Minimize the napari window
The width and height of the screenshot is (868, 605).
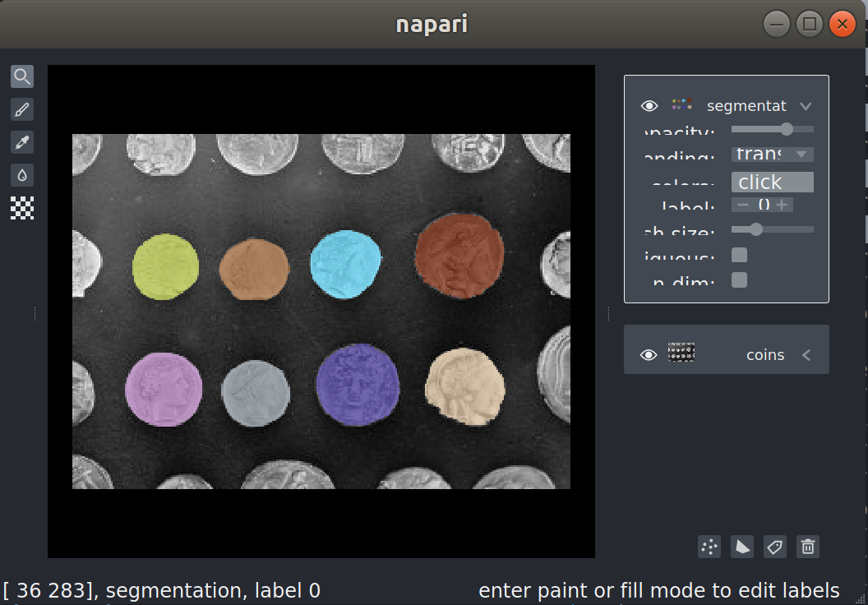pos(777,24)
